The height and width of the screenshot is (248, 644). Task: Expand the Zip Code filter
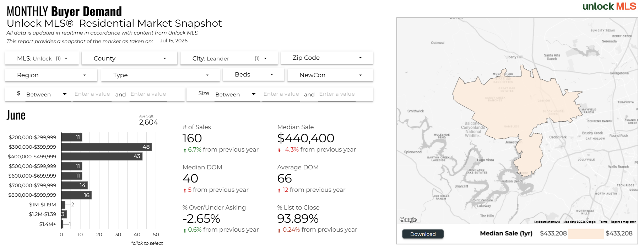click(x=327, y=58)
